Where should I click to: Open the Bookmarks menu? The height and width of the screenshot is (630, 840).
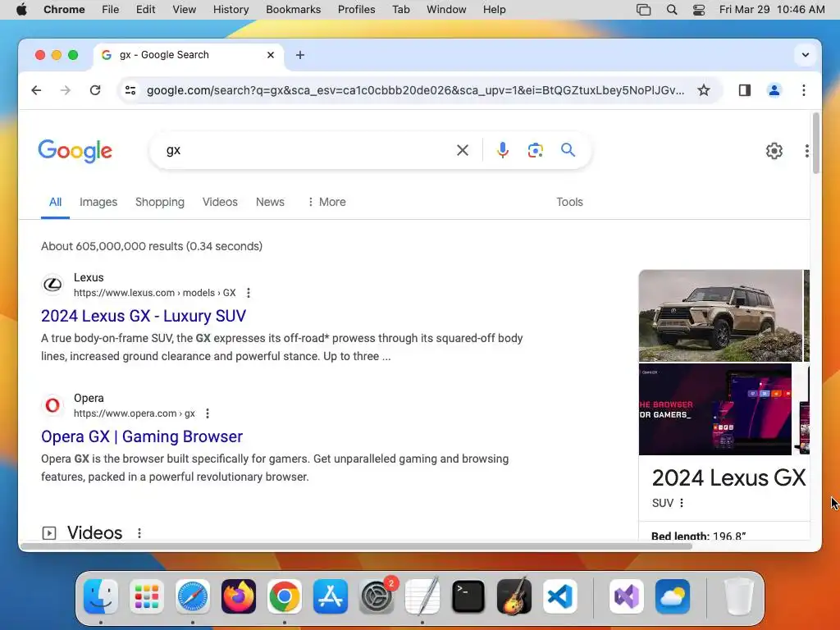pos(294,10)
